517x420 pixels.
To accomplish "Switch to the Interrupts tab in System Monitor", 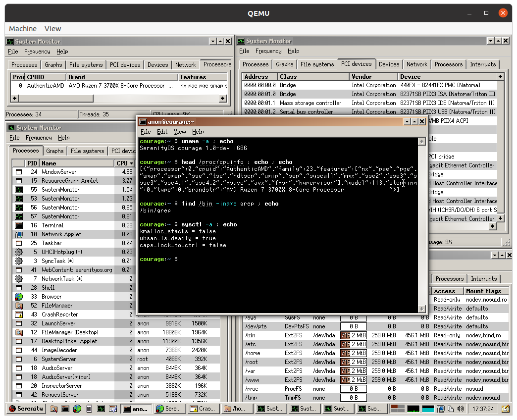I will point(484,64).
